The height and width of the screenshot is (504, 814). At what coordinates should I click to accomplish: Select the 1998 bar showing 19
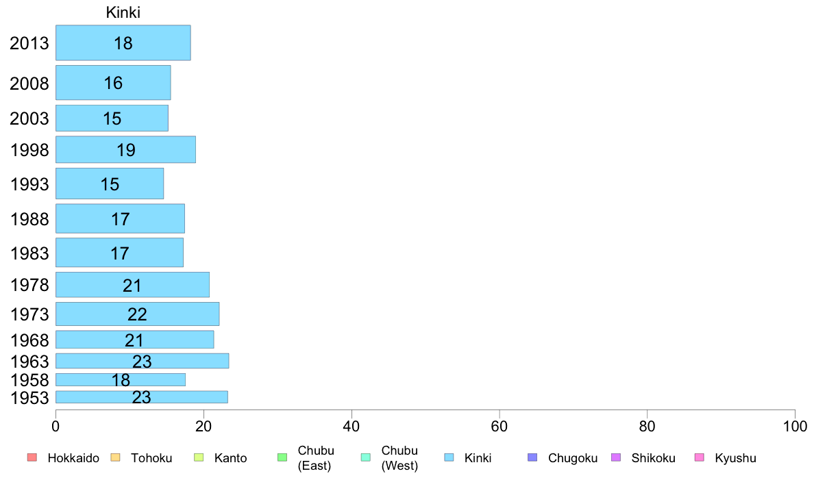coord(125,149)
